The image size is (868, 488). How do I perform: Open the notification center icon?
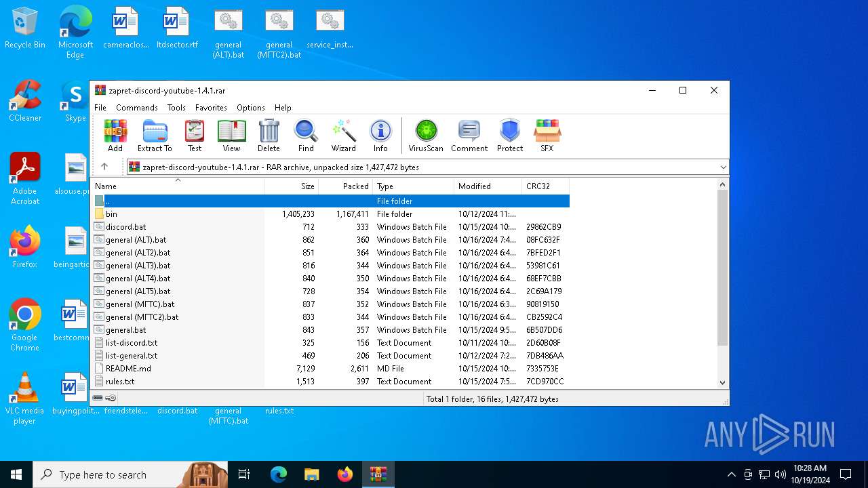pyautogui.click(x=846, y=474)
